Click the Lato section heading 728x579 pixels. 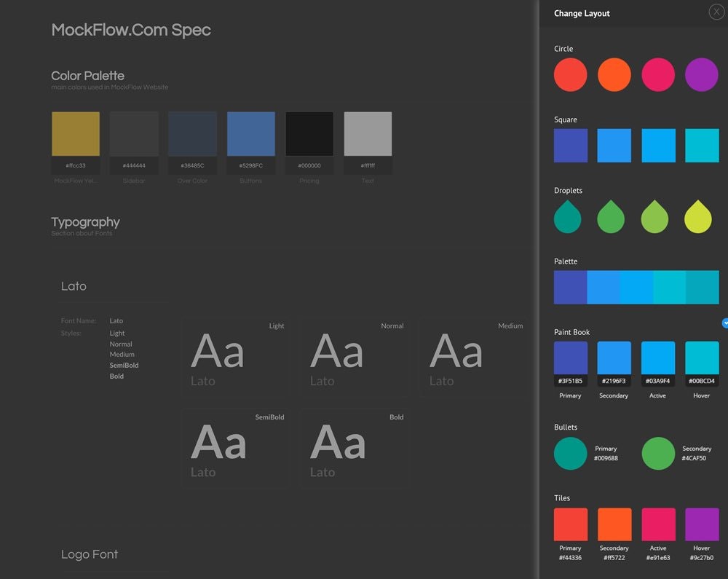74,286
